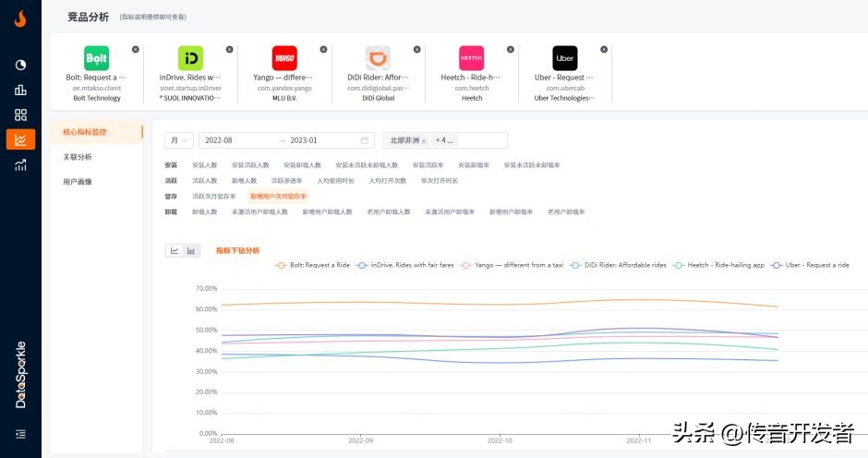Select the 安装人数 metric
This screenshot has height=458, width=868.
(204, 165)
